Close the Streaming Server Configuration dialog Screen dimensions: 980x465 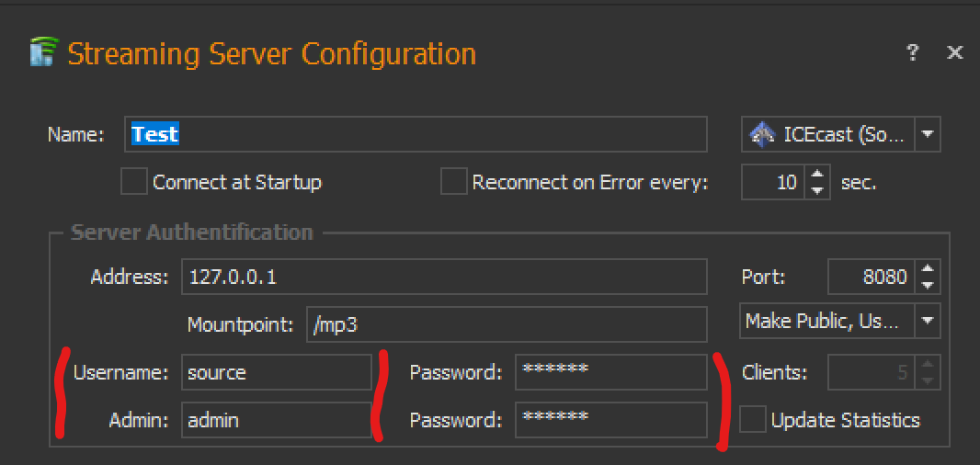pos(955,53)
